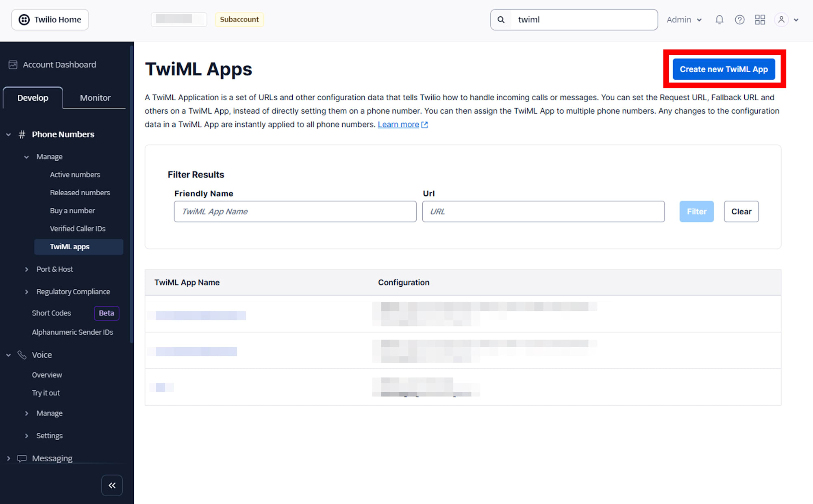This screenshot has width=813, height=504.
Task: Click the Clear button
Action: click(x=741, y=212)
